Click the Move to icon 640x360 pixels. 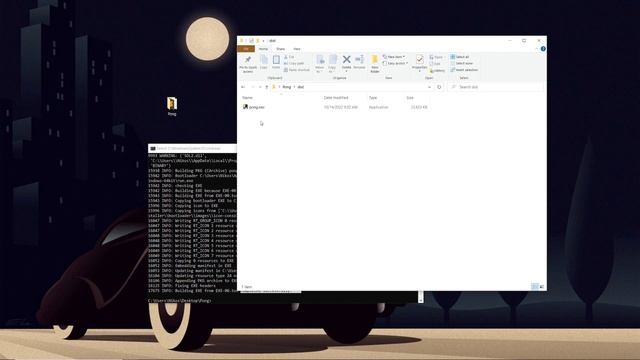(320, 64)
